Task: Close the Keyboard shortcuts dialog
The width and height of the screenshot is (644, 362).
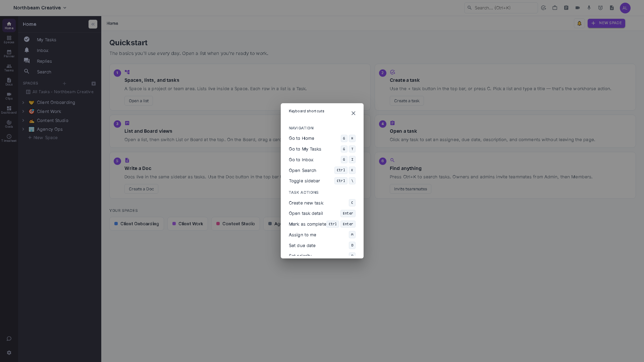Action: [x=353, y=113]
